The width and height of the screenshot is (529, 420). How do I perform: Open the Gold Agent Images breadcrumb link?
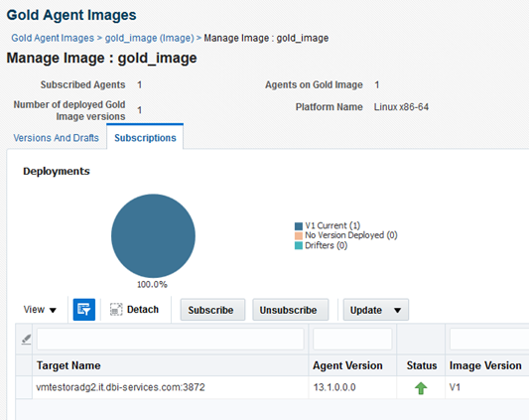click(x=53, y=38)
